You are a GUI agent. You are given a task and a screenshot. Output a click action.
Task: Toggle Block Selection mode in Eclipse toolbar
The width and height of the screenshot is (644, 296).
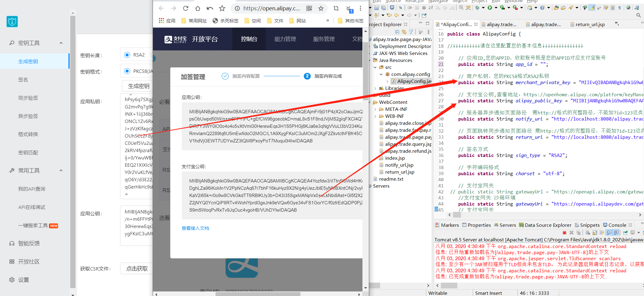[613, 8]
